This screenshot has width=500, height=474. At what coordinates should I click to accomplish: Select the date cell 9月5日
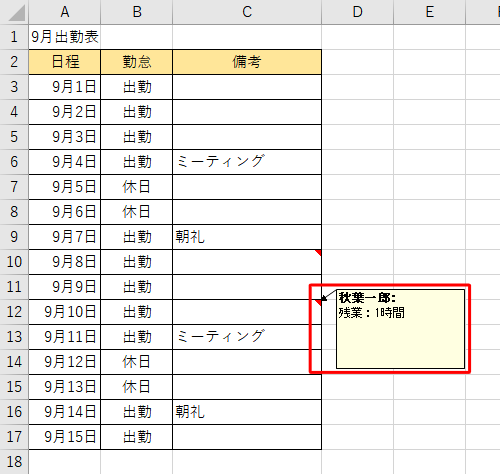pos(65,187)
